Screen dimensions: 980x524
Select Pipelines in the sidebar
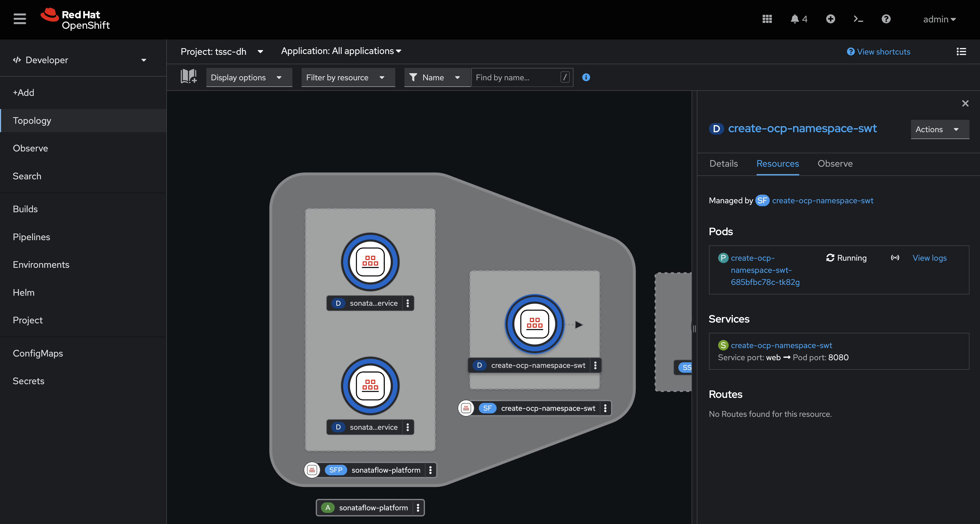tap(31, 236)
